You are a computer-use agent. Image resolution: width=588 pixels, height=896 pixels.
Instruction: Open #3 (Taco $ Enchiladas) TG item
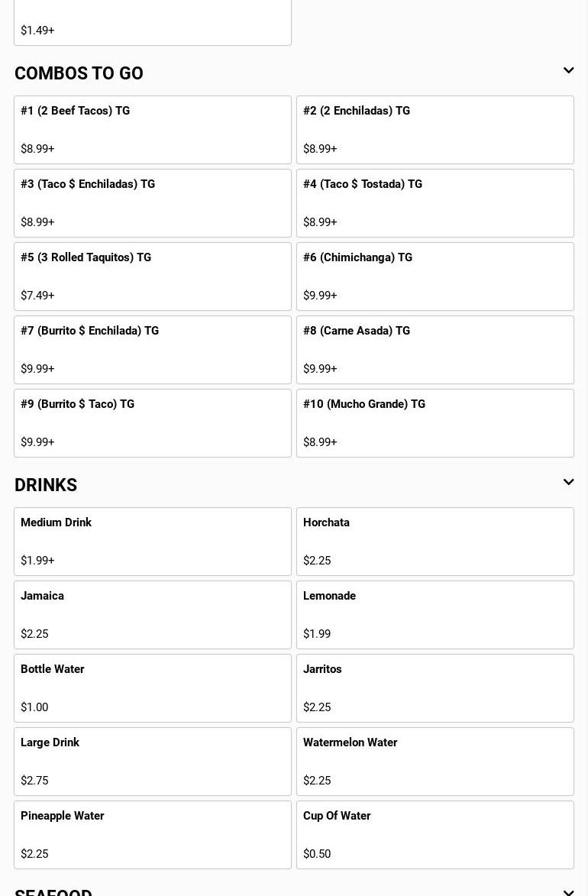click(153, 203)
